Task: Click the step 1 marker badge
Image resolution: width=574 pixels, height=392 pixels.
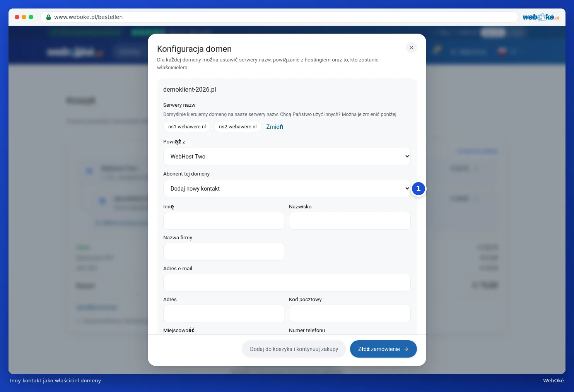Action: coord(418,189)
